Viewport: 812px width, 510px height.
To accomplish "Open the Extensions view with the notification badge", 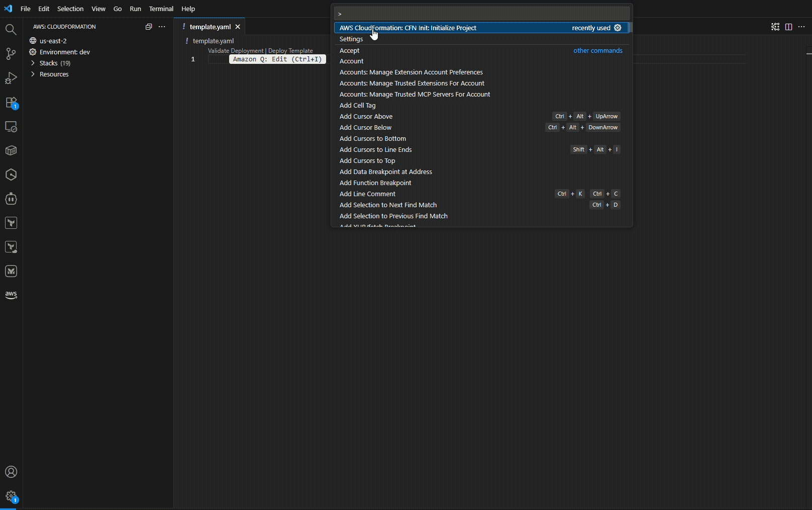I will pos(11,102).
